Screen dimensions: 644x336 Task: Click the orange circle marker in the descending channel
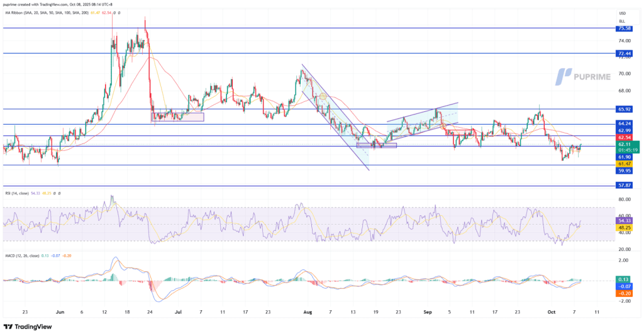pos(323,96)
